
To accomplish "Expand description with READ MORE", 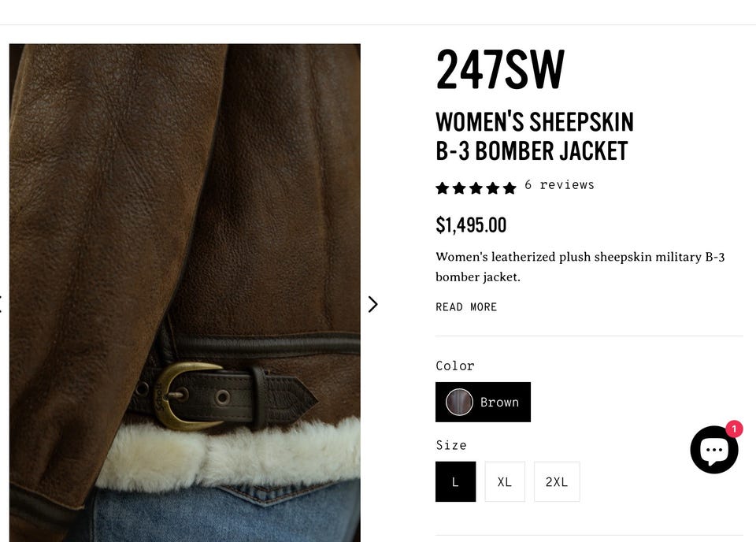I will [466, 307].
